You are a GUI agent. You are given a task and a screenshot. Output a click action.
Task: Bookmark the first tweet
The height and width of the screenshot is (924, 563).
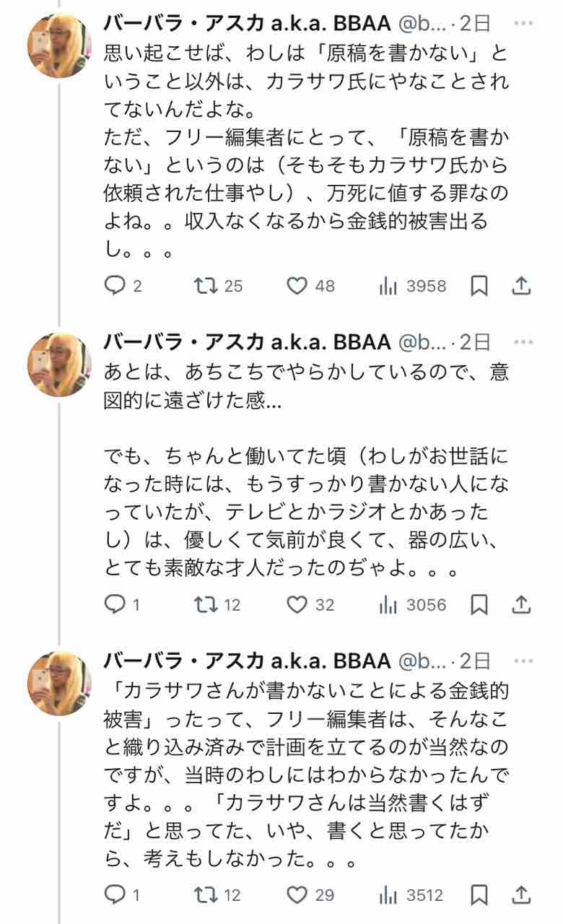coord(479,286)
